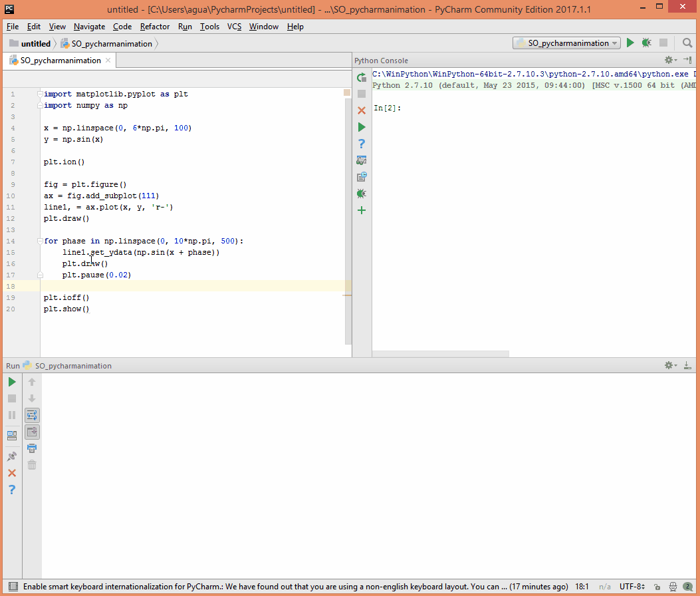Toggle soft wrap in the Run panel
This screenshot has height=596, width=700.
tap(31, 415)
